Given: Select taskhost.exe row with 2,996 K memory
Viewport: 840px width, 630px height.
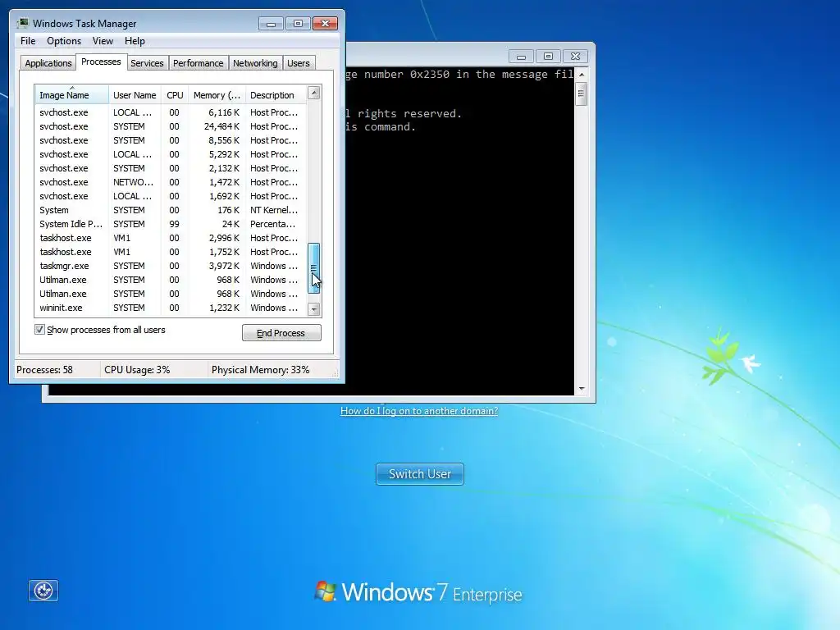Looking at the screenshot, I should point(171,238).
